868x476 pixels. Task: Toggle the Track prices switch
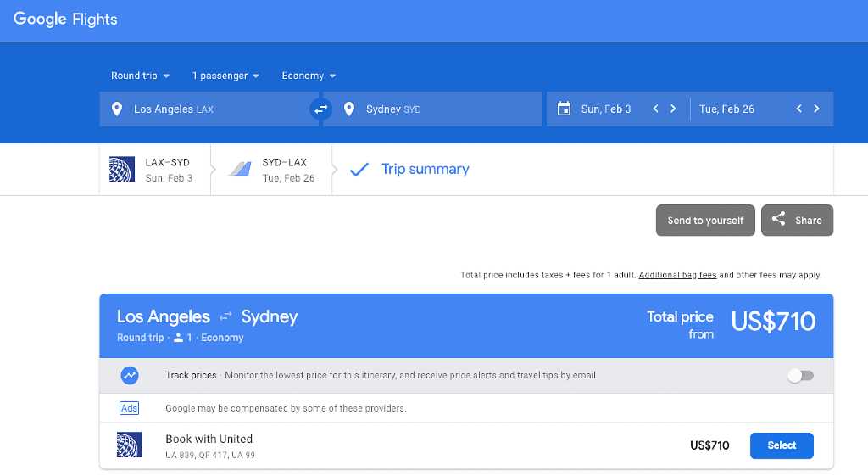pos(800,376)
